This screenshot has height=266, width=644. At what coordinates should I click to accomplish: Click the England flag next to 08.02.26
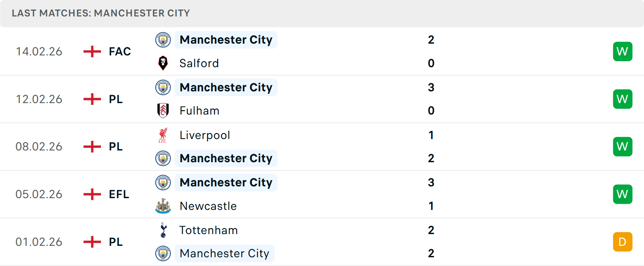pos(91,146)
